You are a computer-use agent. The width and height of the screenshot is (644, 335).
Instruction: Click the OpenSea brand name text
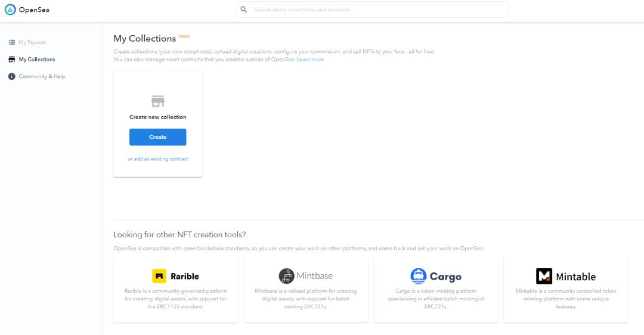pyautogui.click(x=33, y=10)
